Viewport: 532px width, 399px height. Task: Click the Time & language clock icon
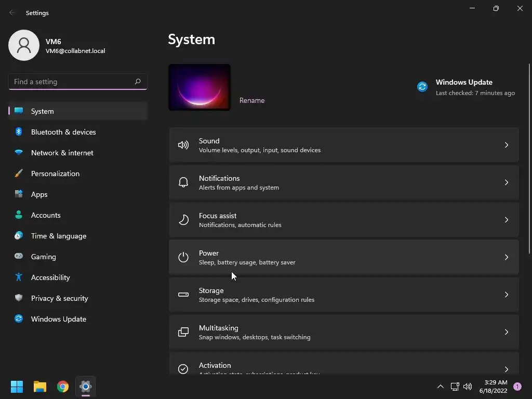click(x=19, y=235)
